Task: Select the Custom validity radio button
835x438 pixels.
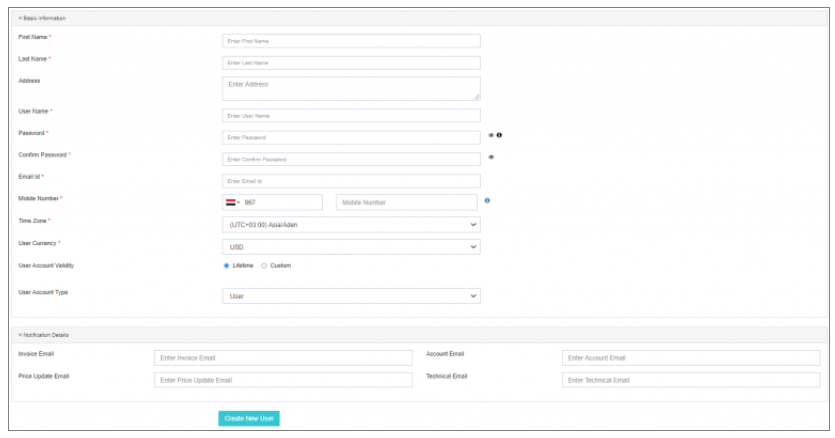Action: pos(264,266)
